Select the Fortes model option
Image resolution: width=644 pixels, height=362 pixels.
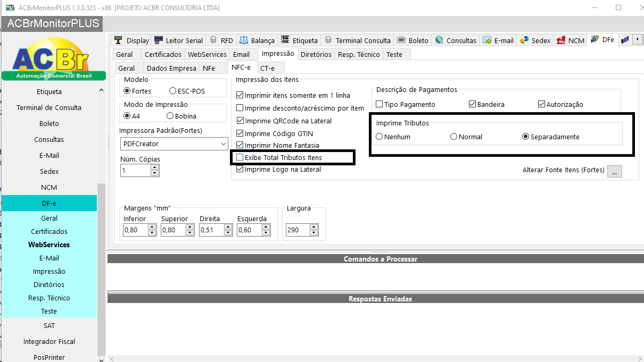(128, 91)
